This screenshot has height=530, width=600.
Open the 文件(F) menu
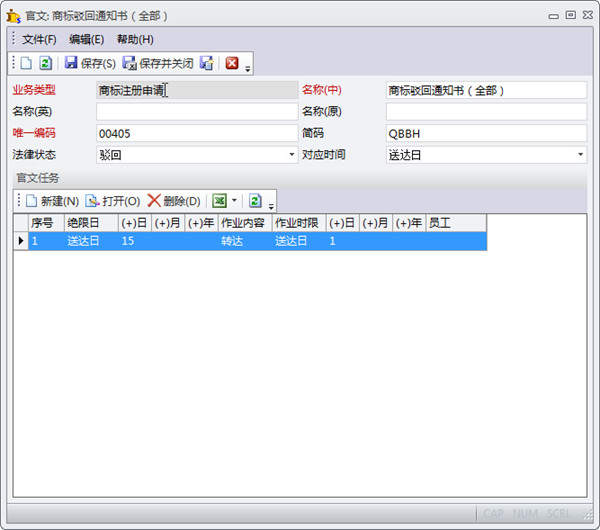(x=39, y=39)
